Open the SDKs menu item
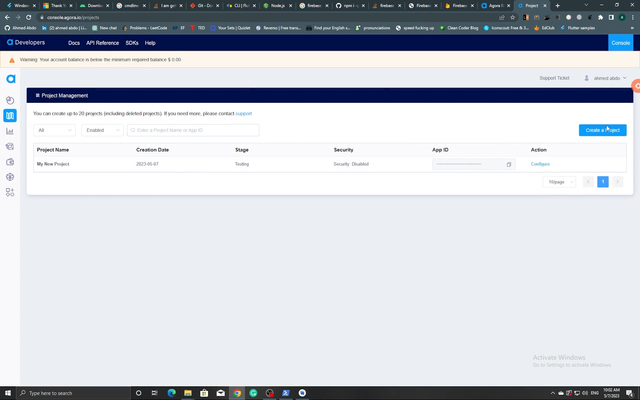The height and width of the screenshot is (400, 640). tap(132, 43)
